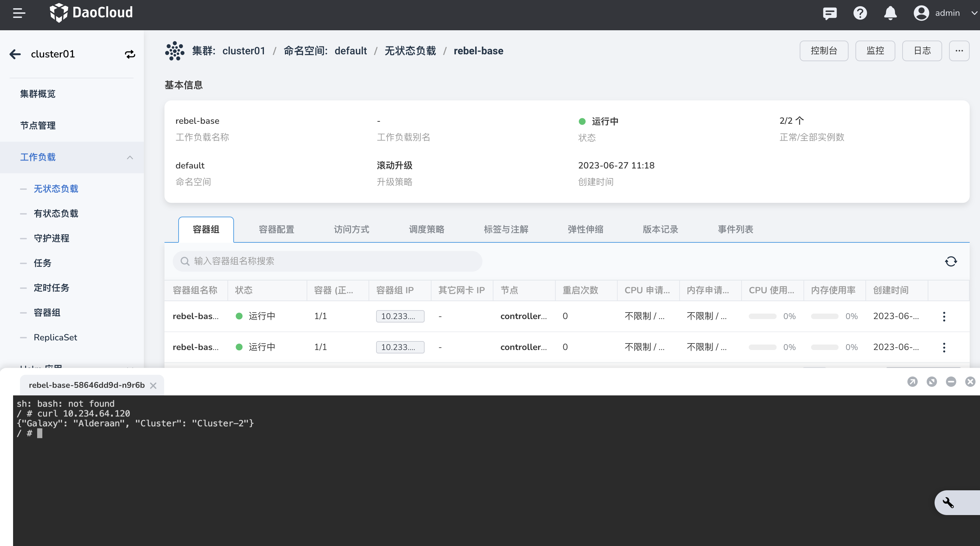Open the 无状态负载 breadcrumb link
Image resolution: width=980 pixels, height=546 pixels.
click(x=410, y=51)
